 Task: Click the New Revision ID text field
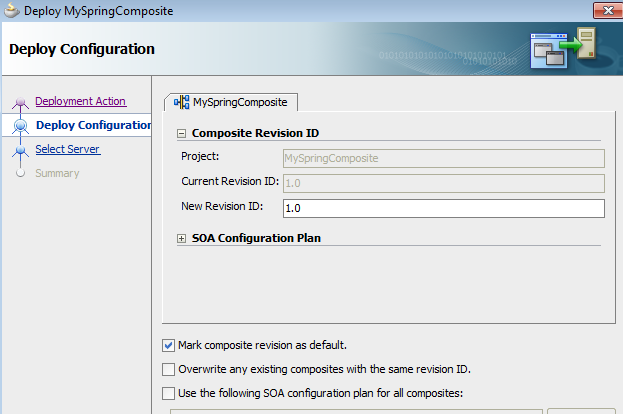click(444, 208)
